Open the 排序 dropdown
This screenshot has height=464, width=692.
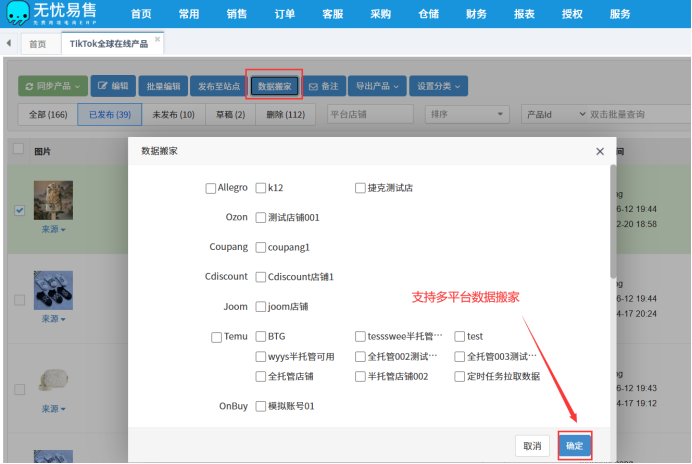467,114
